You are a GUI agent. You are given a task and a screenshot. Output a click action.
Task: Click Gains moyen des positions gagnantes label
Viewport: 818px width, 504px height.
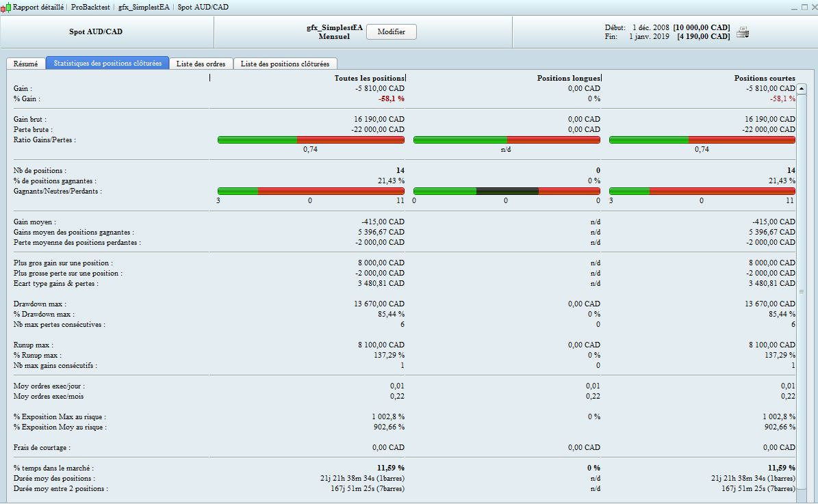pyautogui.click(x=73, y=233)
